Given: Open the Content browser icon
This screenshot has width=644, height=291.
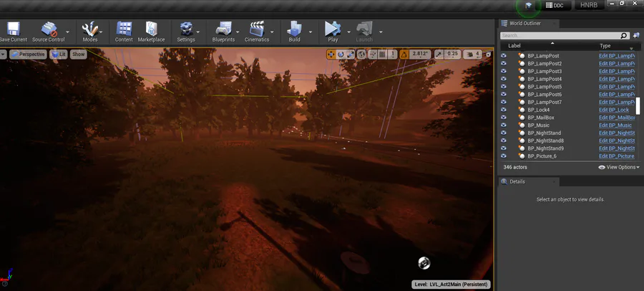Looking at the screenshot, I should pos(124,29).
